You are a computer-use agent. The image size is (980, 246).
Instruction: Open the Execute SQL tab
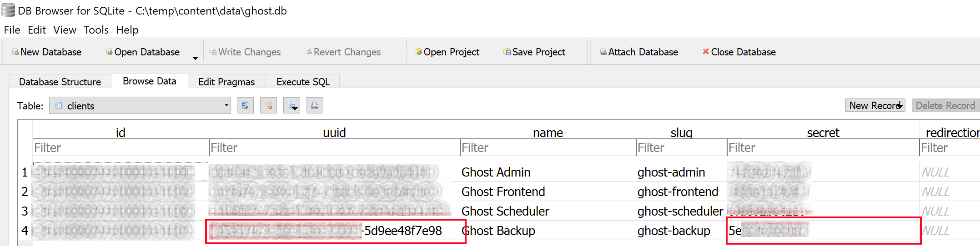(x=303, y=82)
